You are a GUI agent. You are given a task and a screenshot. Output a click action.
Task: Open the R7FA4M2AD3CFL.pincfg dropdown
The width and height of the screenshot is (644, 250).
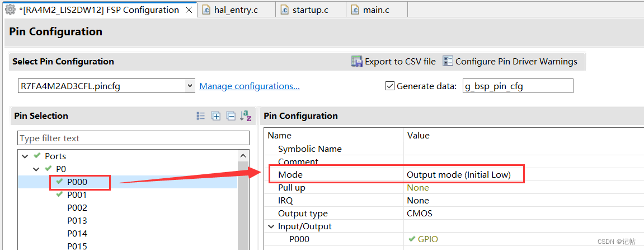pos(190,86)
